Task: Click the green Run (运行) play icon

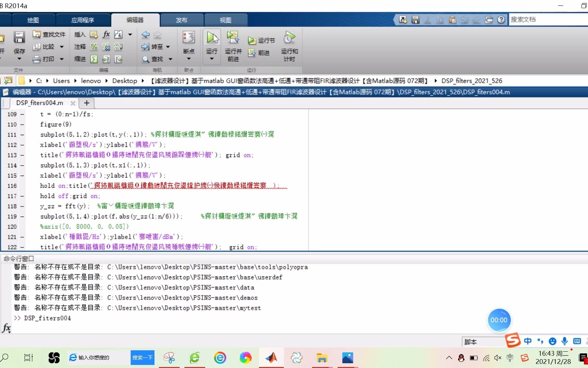Action: pyautogui.click(x=211, y=37)
